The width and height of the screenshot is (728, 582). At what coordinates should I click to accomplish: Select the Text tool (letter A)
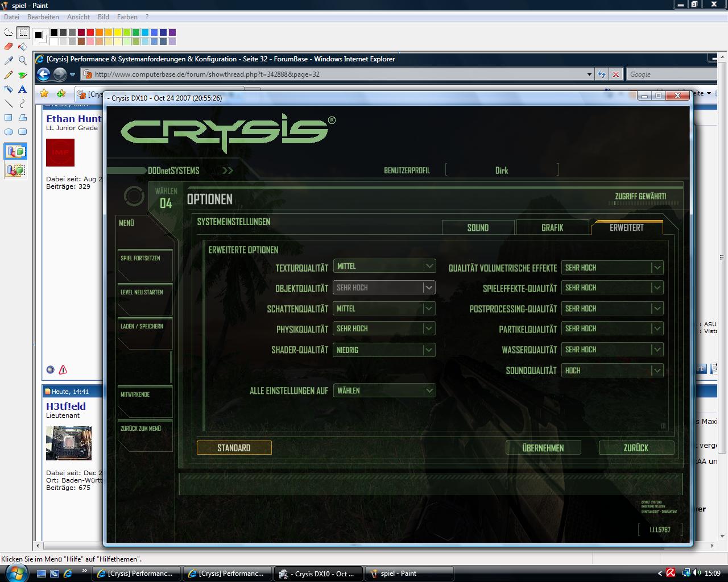point(23,89)
